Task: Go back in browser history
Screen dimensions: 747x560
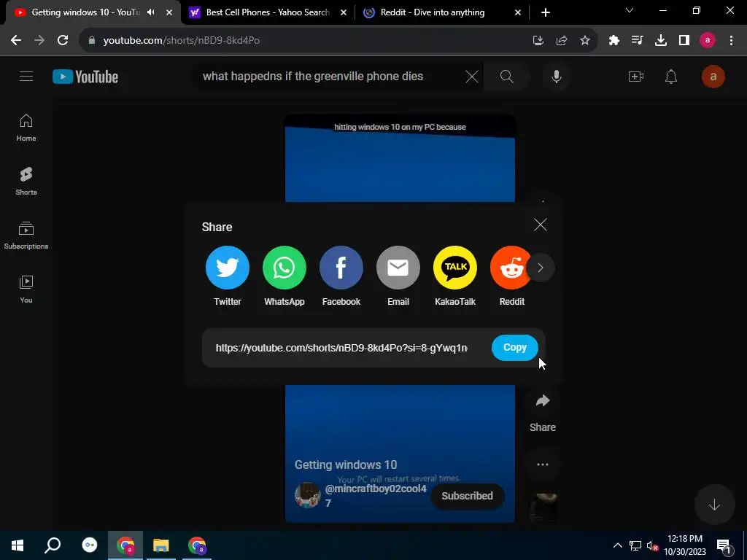Action: tap(16, 41)
